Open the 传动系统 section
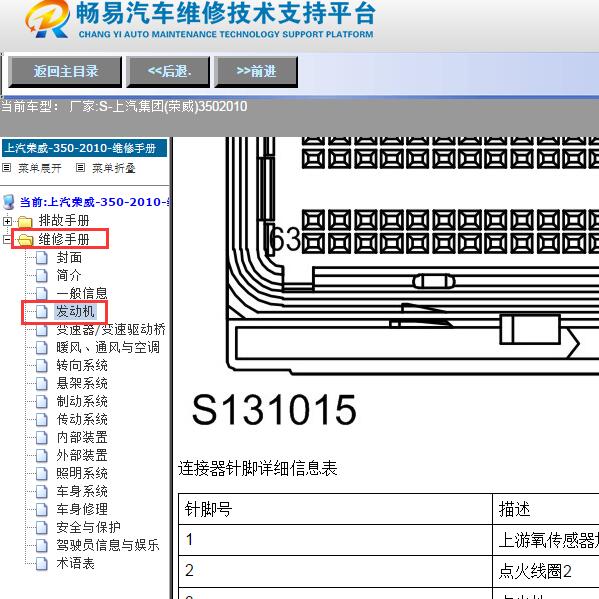Image resolution: width=599 pixels, height=599 pixels. (x=82, y=419)
